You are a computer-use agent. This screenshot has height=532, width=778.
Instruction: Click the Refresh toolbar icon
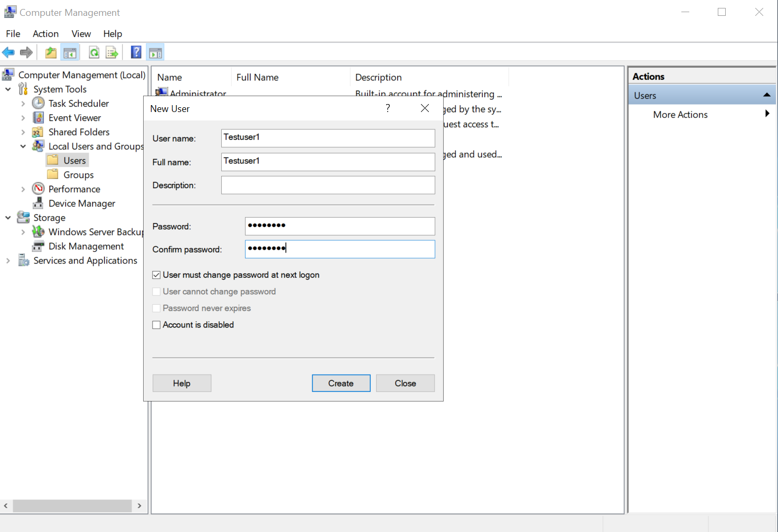pos(94,52)
